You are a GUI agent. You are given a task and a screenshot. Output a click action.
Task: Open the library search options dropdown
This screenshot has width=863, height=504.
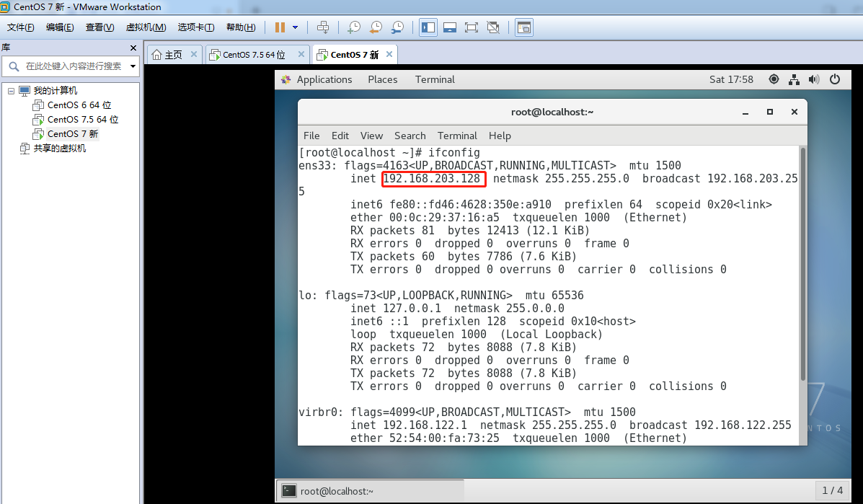[133, 66]
